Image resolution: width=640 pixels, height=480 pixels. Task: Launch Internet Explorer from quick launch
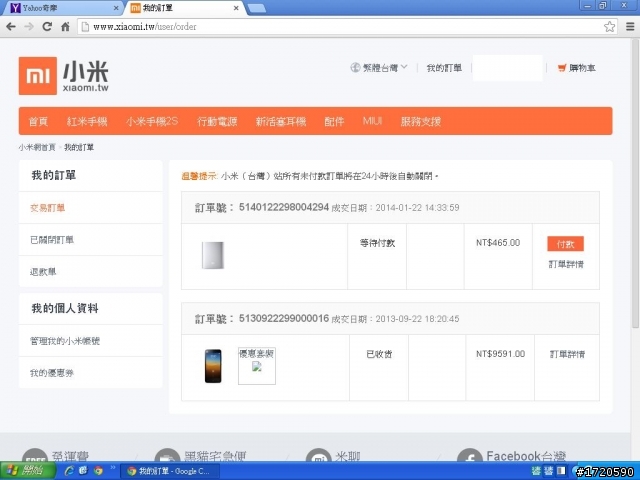(x=69, y=471)
